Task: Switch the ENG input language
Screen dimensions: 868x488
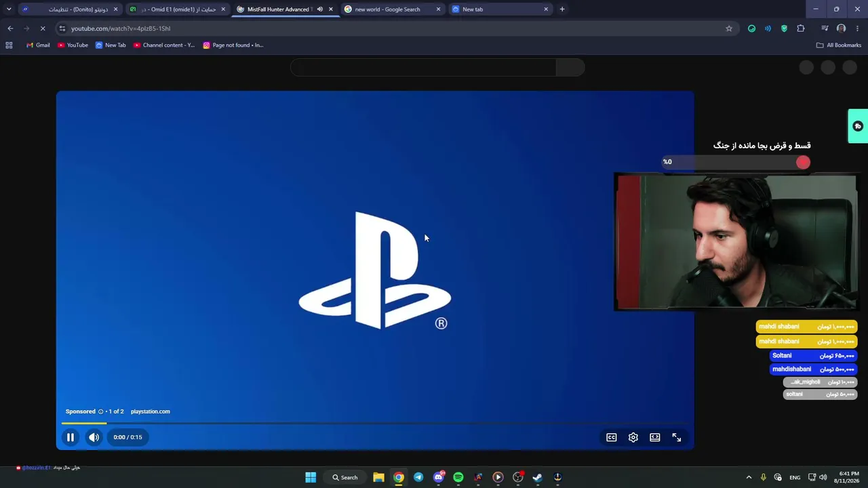Action: [795, 477]
